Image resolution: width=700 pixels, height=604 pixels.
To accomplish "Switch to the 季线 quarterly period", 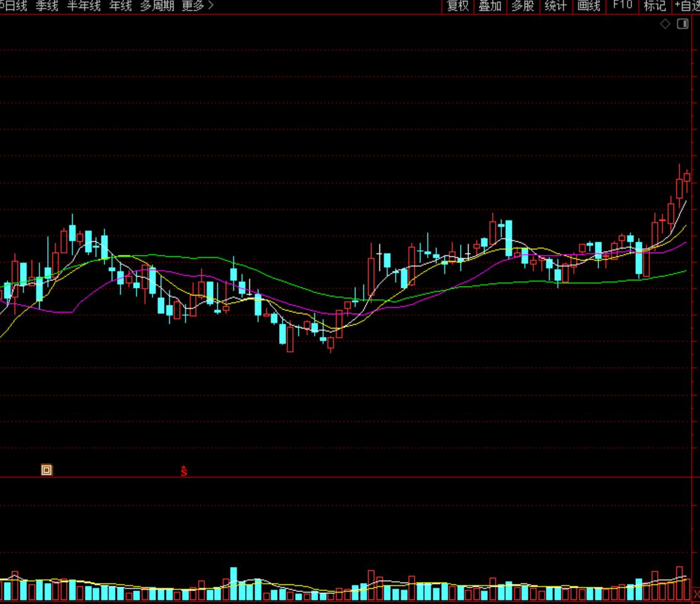I will (x=46, y=6).
